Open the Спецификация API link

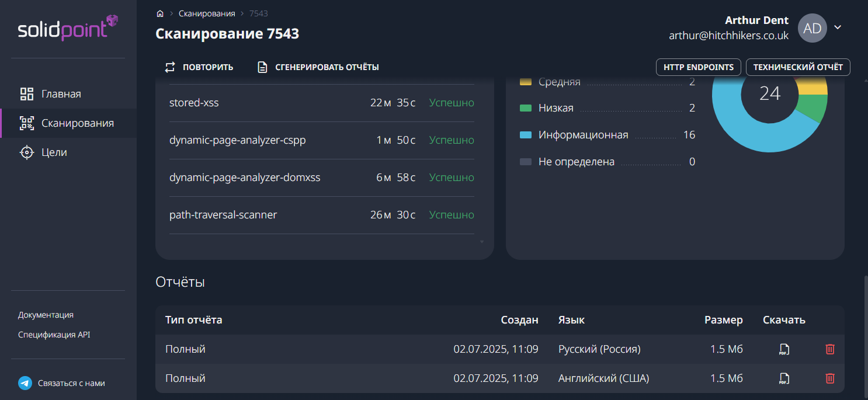click(53, 334)
